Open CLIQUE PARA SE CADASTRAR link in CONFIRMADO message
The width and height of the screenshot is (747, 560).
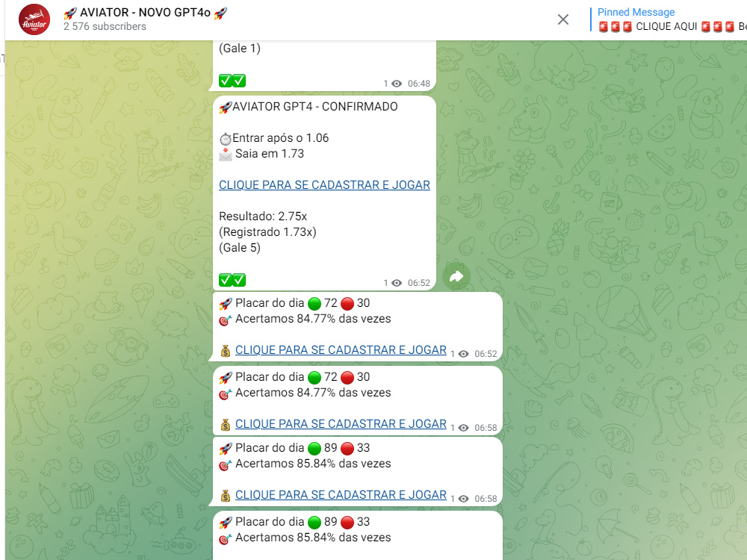coord(324,184)
